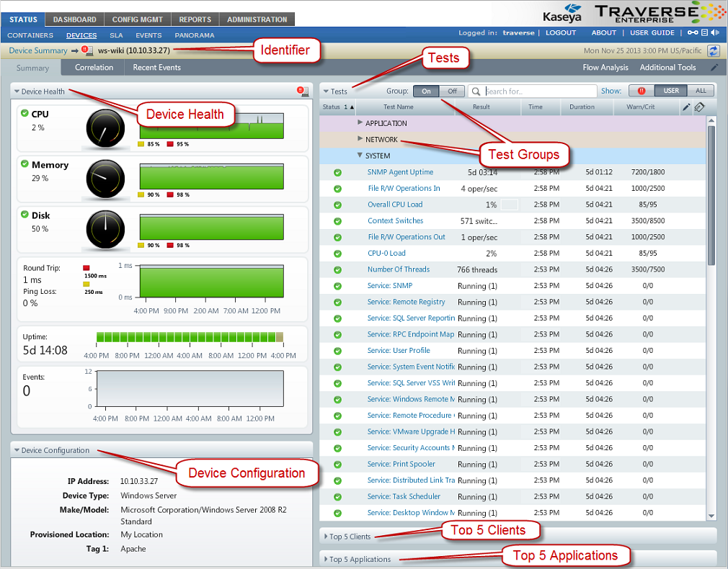The height and width of the screenshot is (569, 728).
Task: Click the green status icon for Overall CPU Load
Action: pos(337,205)
